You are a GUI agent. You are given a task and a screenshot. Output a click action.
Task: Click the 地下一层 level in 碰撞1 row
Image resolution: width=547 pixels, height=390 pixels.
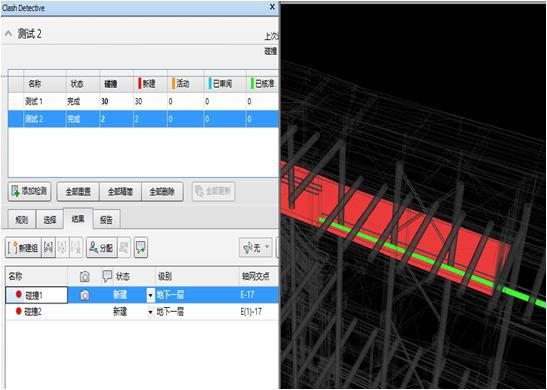pyautogui.click(x=170, y=295)
